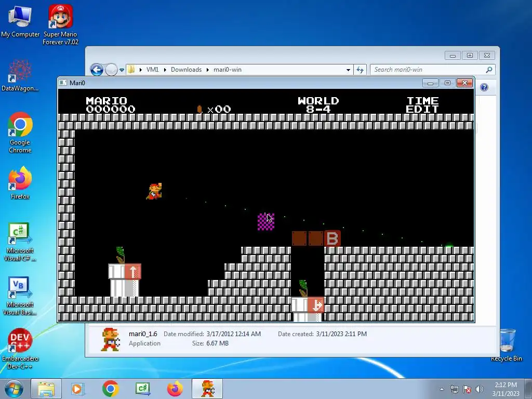
Task: Open File Explorer from the taskbar
Action: point(46,389)
